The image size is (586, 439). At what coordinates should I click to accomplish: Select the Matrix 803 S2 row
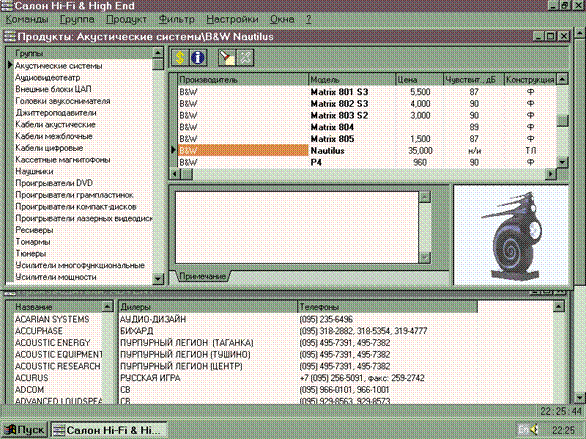[x=367, y=115]
